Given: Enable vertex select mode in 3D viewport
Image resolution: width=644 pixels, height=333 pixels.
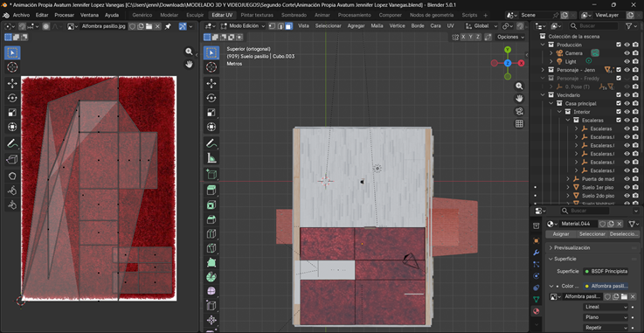Looking at the screenshot, I should point(273,26).
